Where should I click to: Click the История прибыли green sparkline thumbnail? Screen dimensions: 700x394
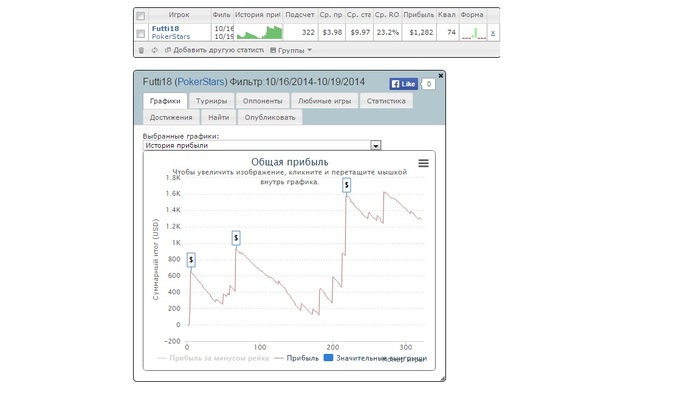tap(259, 33)
